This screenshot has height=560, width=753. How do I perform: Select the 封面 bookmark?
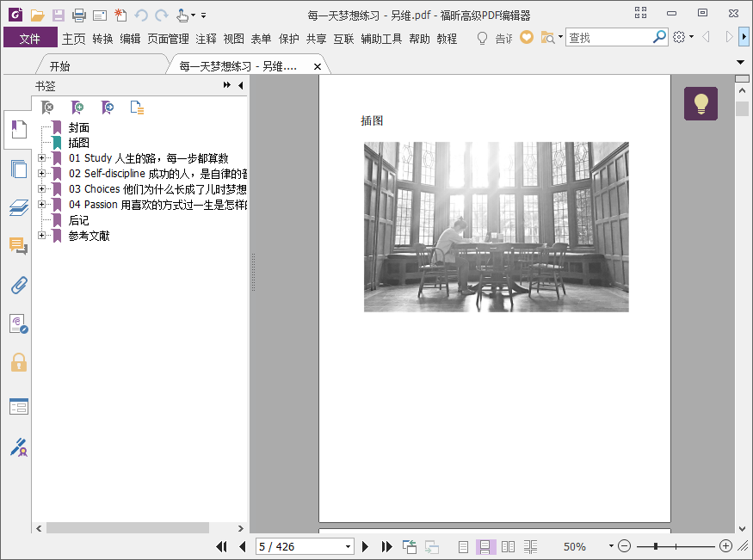(79, 127)
